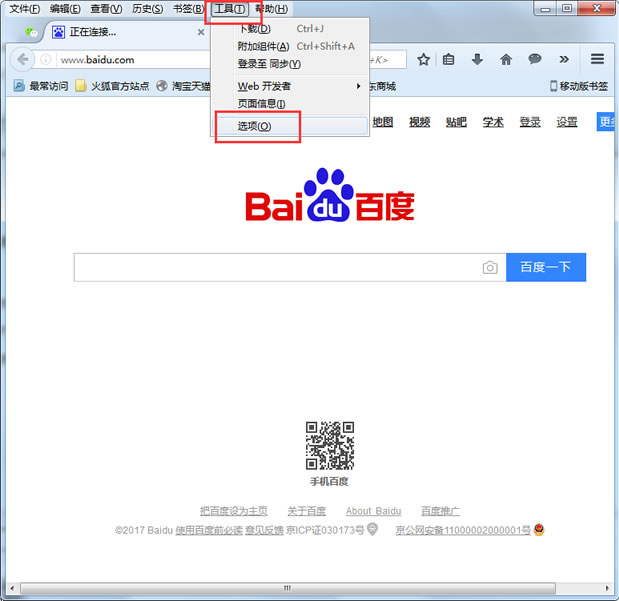Click the 设置 link on Baidu
The image size is (619, 601).
point(567,122)
